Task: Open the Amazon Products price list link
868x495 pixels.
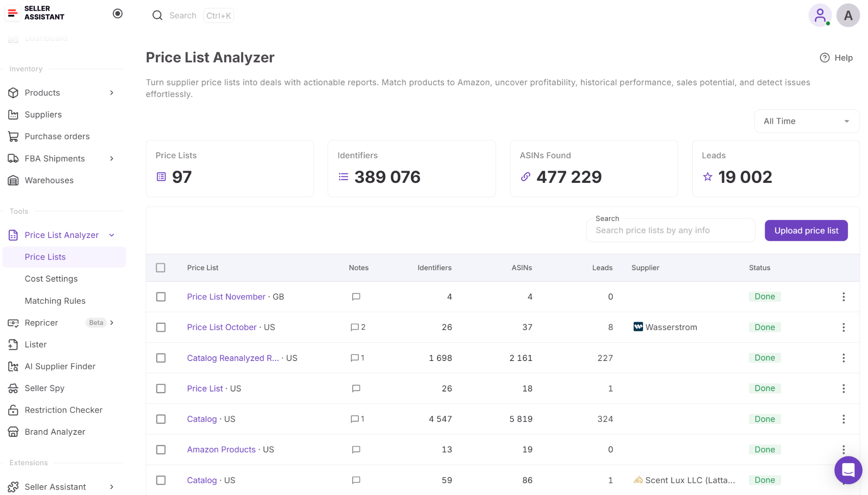Action: tap(221, 450)
